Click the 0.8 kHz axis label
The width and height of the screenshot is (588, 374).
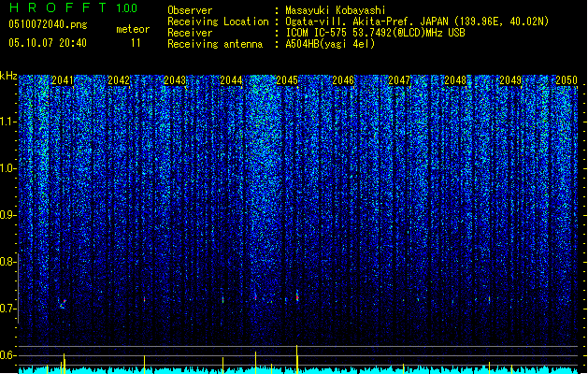8,262
